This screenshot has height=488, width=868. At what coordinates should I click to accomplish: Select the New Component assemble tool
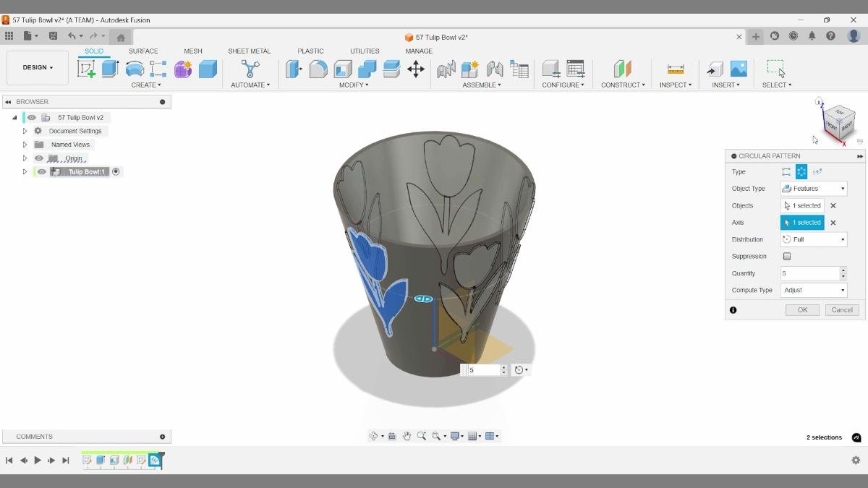click(x=470, y=69)
